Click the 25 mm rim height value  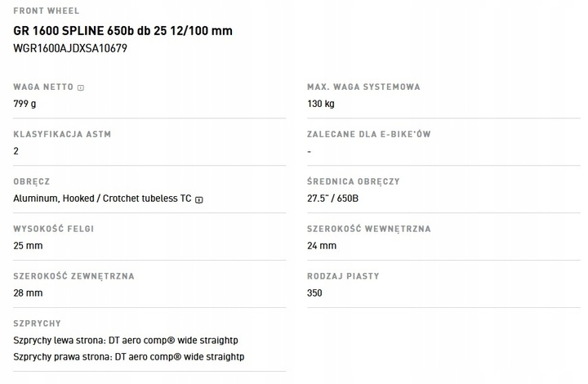pyautogui.click(x=28, y=246)
